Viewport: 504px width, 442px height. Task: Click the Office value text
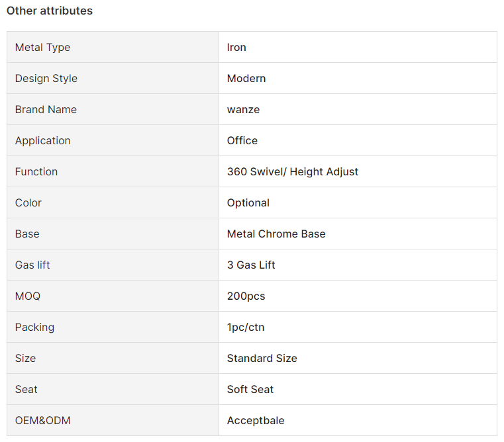coord(242,141)
